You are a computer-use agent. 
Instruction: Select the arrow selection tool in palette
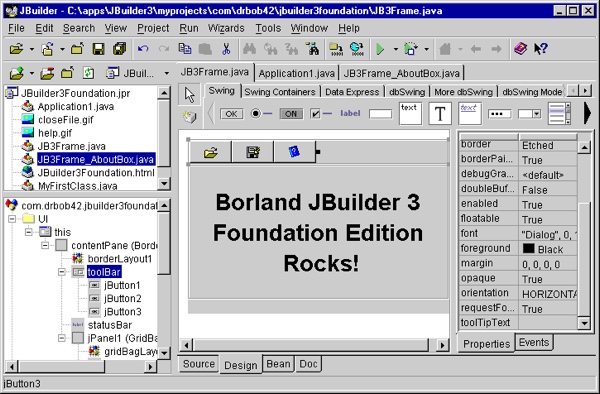click(x=189, y=94)
